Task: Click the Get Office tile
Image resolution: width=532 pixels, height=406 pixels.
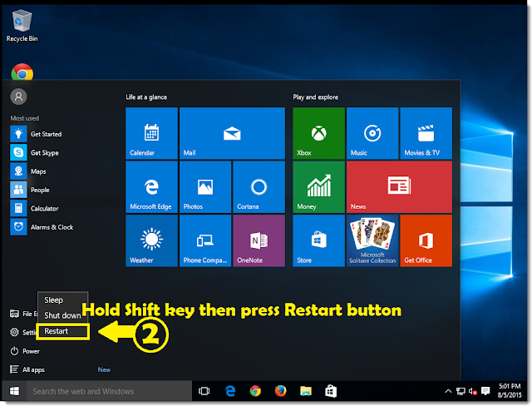Action: 426,240
